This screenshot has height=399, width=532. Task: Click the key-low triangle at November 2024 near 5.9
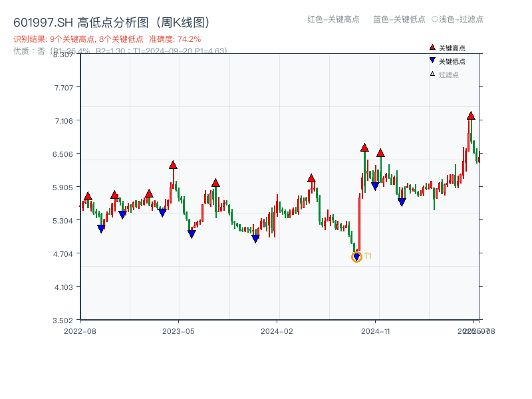click(x=375, y=186)
